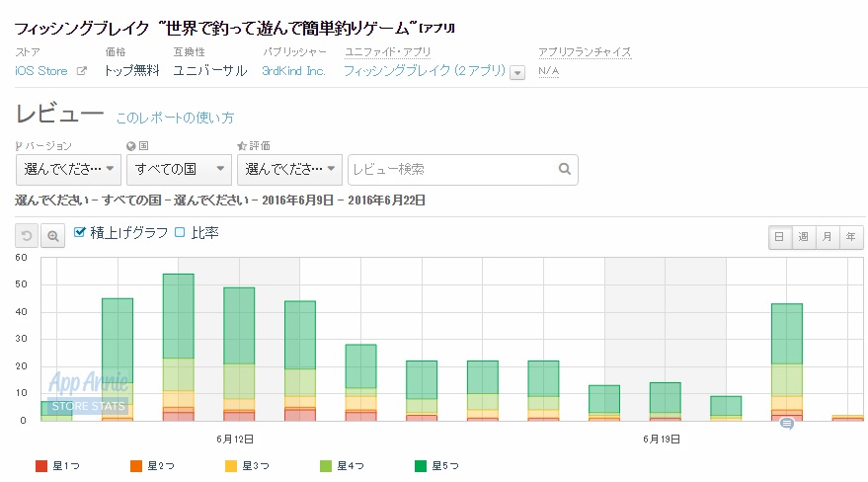The width and height of the screenshot is (868, 482).
Task: Click the アプリフランチャイズ label
Action: (x=585, y=52)
